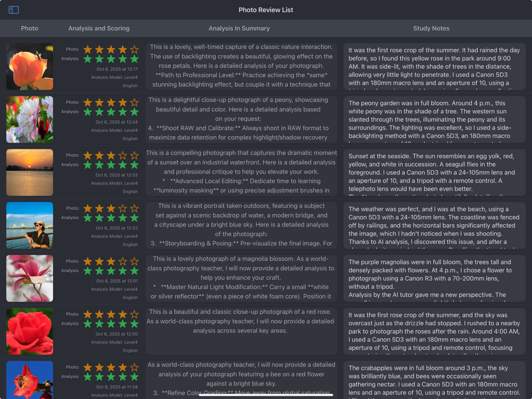Click first green Analysis star in peony row
532x399 pixels.
tap(88, 112)
